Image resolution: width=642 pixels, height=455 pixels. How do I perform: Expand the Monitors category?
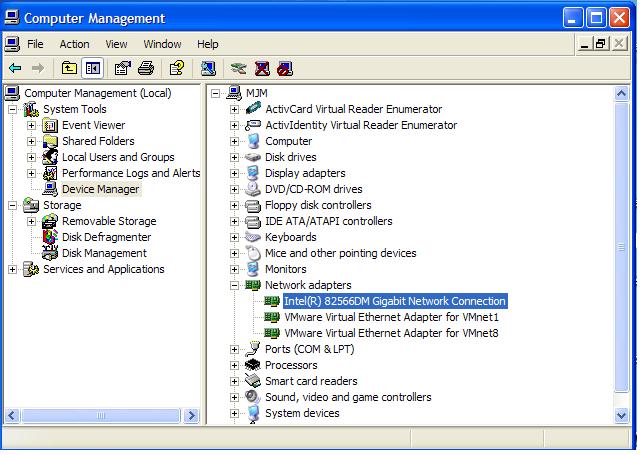click(234, 269)
